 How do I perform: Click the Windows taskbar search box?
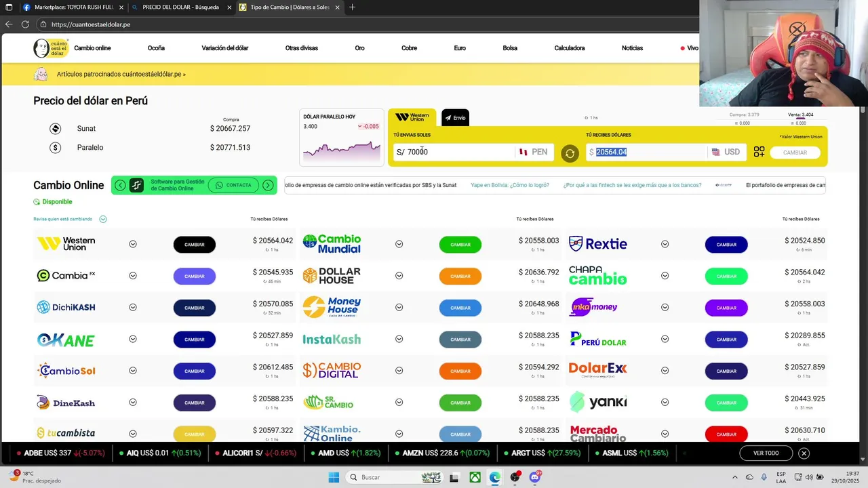pos(396,477)
